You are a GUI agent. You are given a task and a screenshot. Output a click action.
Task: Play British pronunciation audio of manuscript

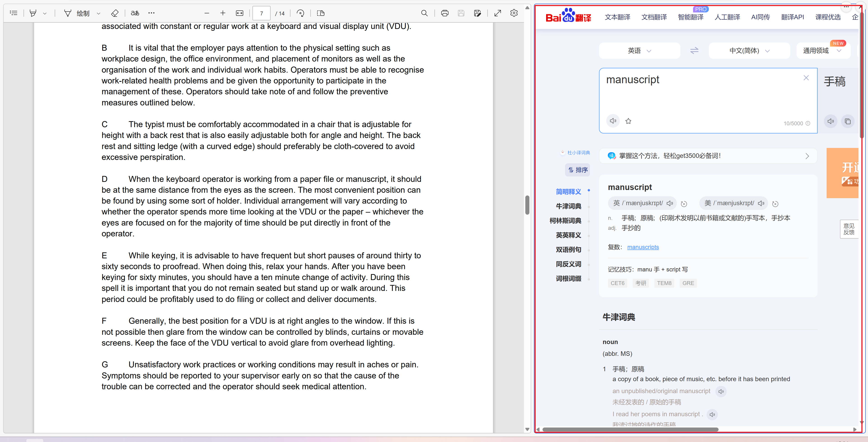point(670,203)
